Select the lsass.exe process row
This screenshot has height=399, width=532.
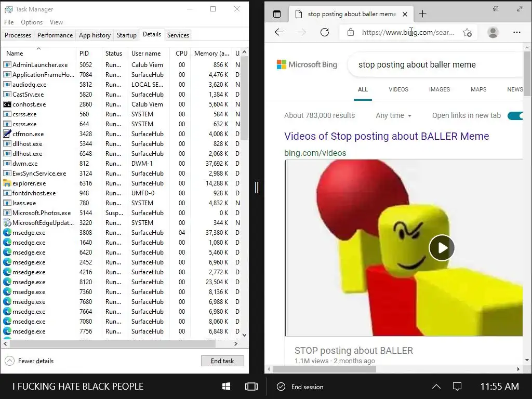tap(122, 203)
